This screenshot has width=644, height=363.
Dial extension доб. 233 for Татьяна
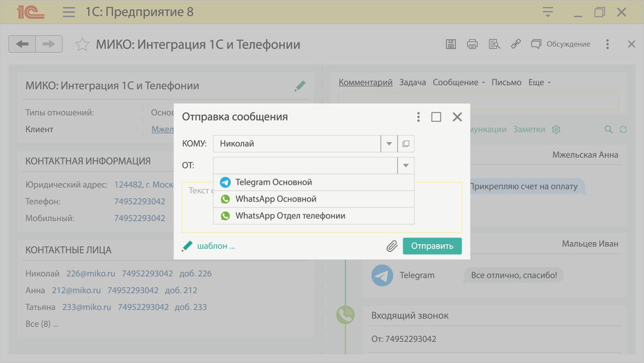(191, 308)
